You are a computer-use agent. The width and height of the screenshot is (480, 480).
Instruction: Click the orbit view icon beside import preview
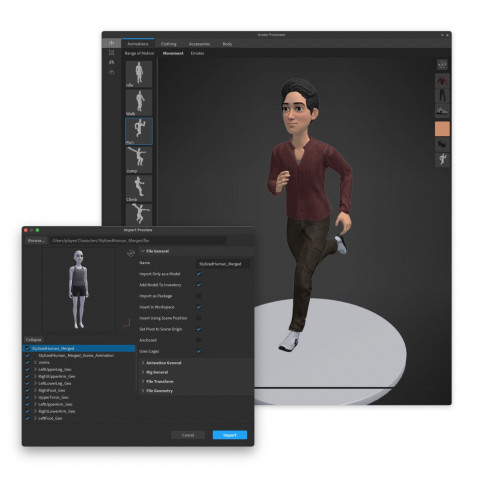[131, 253]
